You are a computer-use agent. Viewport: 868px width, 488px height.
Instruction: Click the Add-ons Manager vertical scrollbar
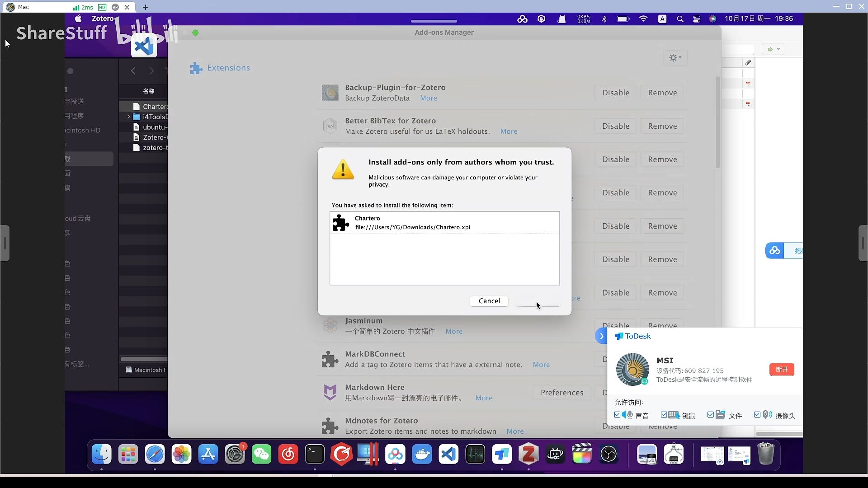click(x=717, y=123)
